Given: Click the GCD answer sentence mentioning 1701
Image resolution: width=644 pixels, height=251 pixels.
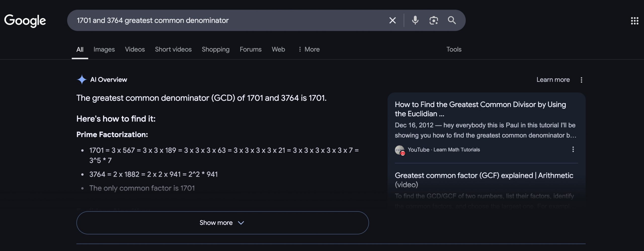Looking at the screenshot, I should point(202,98).
